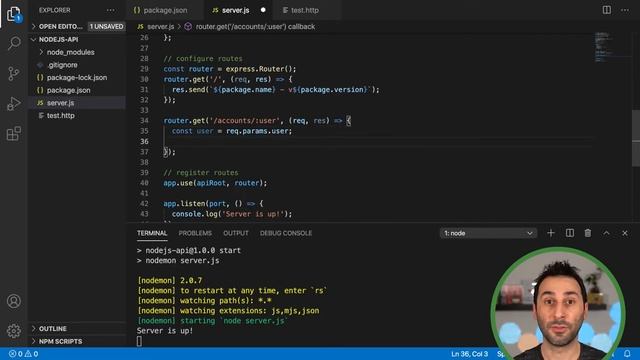Open the Manage gear icon

click(14, 331)
